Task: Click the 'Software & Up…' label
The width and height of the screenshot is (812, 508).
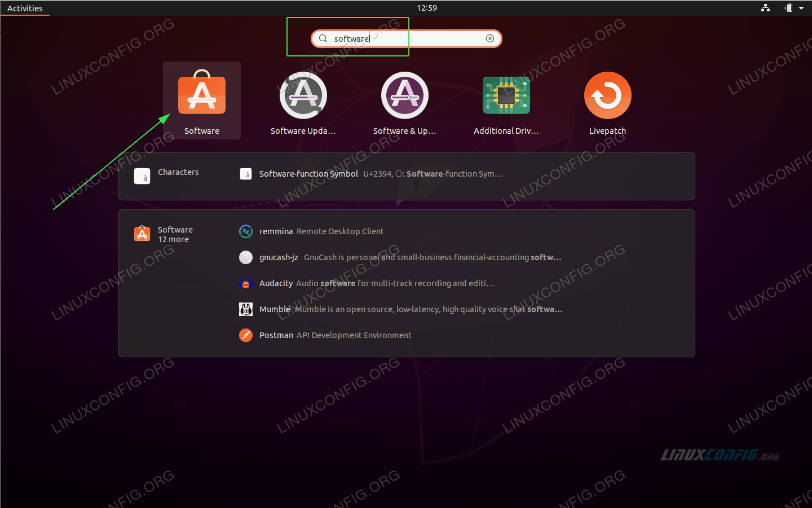Action: (405, 131)
